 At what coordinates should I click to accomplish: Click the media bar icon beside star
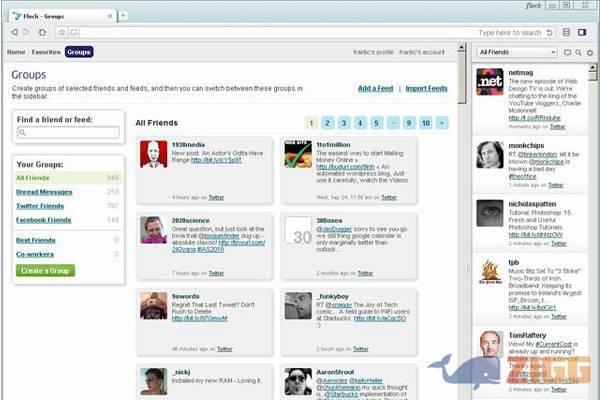click(74, 33)
